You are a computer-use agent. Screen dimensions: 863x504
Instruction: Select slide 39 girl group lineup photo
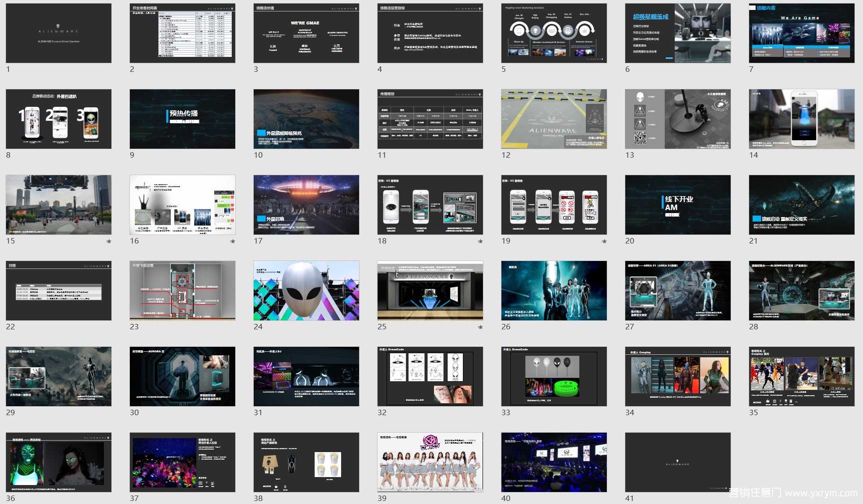[430, 462]
